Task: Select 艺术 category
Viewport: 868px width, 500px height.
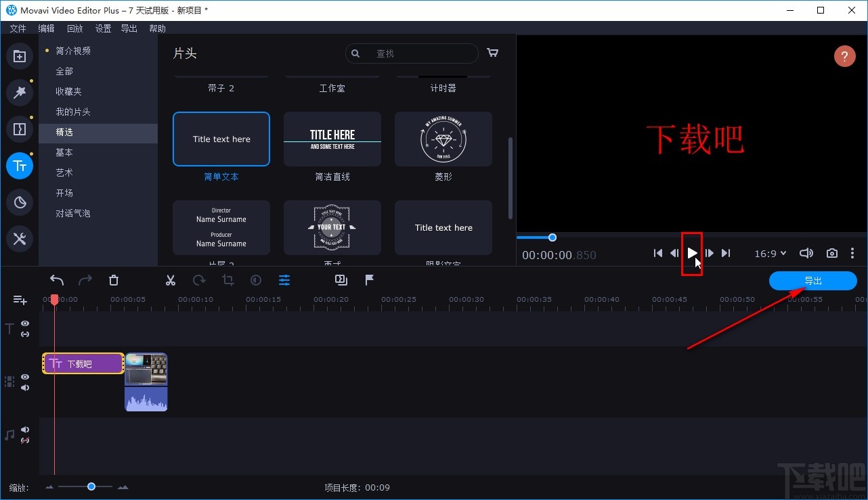Action: click(x=64, y=173)
